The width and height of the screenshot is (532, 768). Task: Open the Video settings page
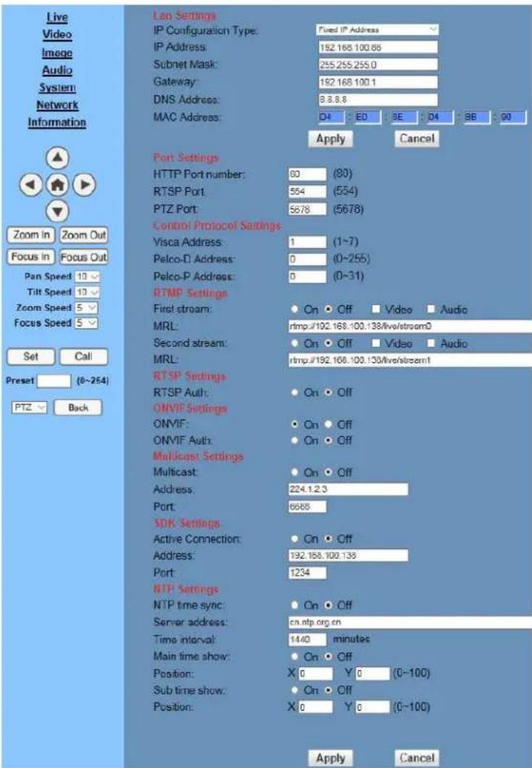(x=57, y=34)
